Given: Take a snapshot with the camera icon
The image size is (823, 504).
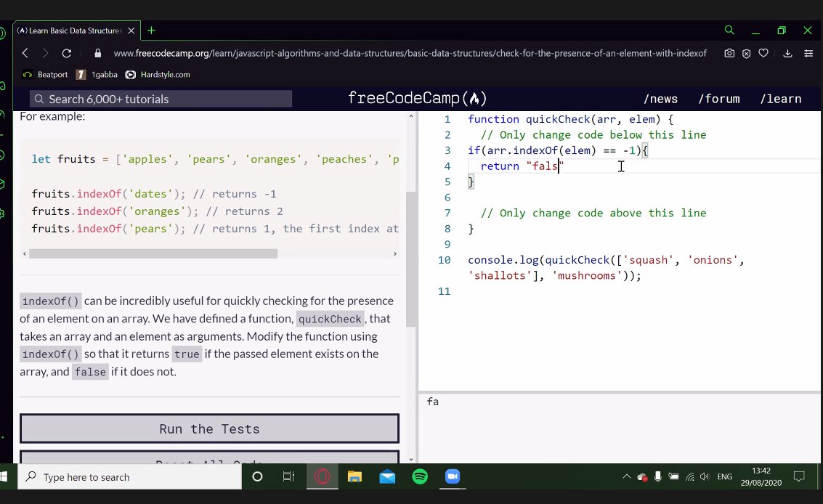Looking at the screenshot, I should tap(729, 53).
